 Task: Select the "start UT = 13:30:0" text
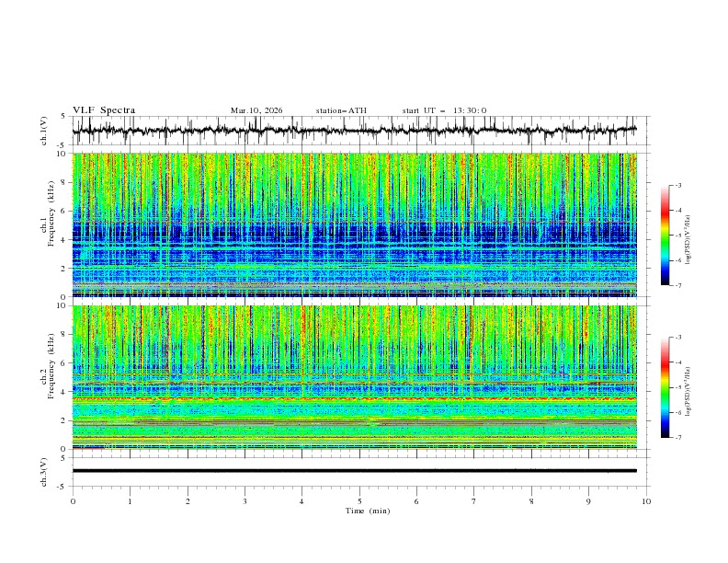[x=444, y=110]
